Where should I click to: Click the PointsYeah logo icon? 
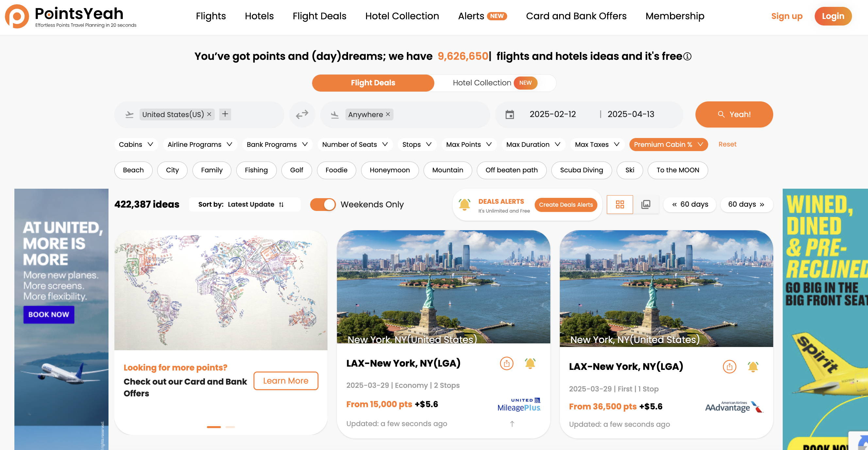[17, 16]
